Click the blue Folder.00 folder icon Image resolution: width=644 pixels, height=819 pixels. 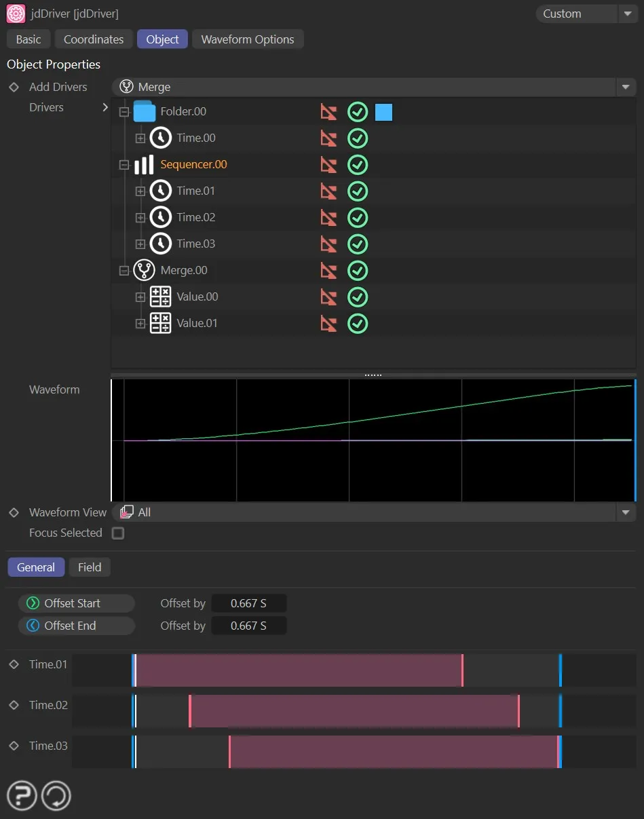[144, 111]
